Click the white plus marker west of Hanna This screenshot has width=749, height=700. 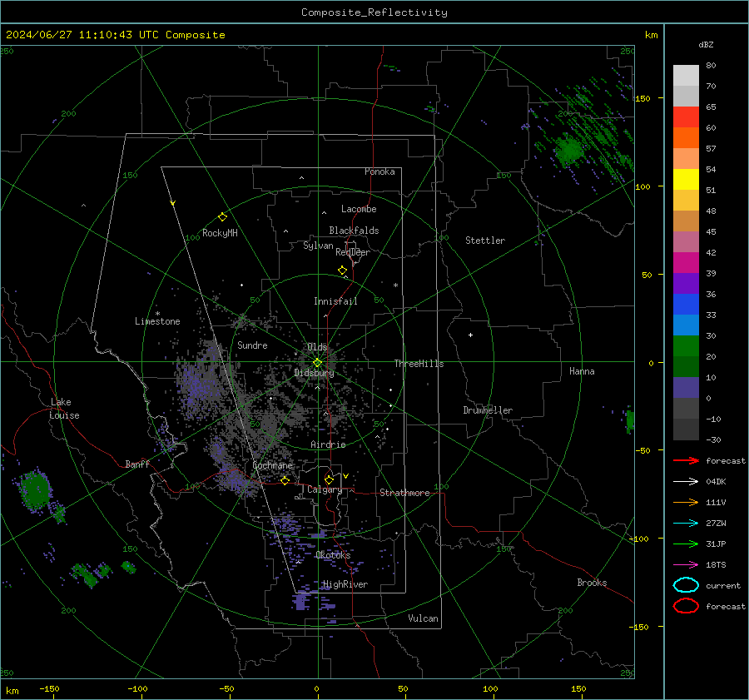(x=470, y=335)
